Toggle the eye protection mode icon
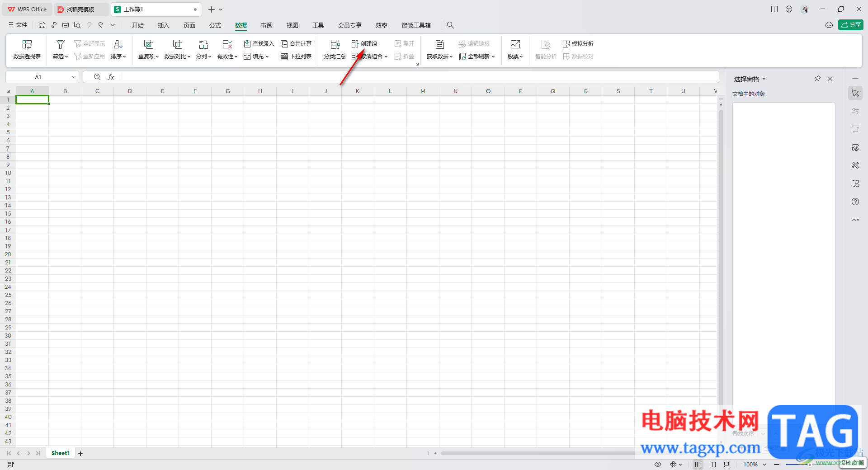The height and width of the screenshot is (470, 868). 658,464
